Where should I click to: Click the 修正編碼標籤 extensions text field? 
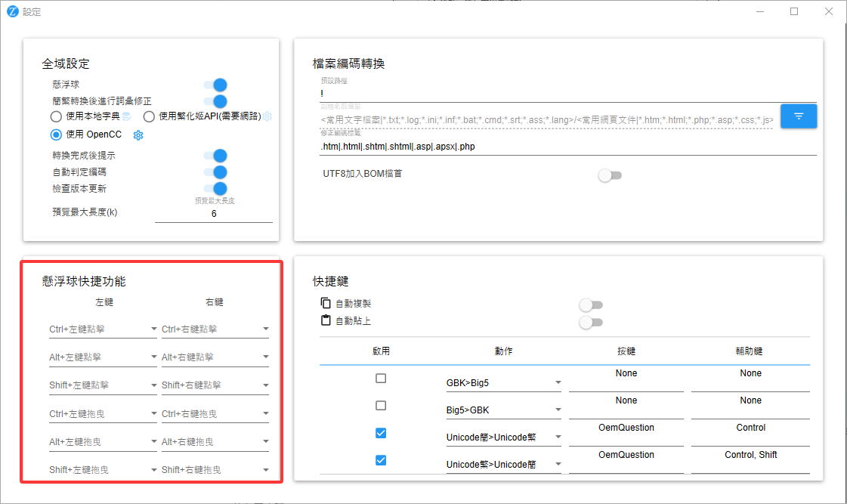567,147
